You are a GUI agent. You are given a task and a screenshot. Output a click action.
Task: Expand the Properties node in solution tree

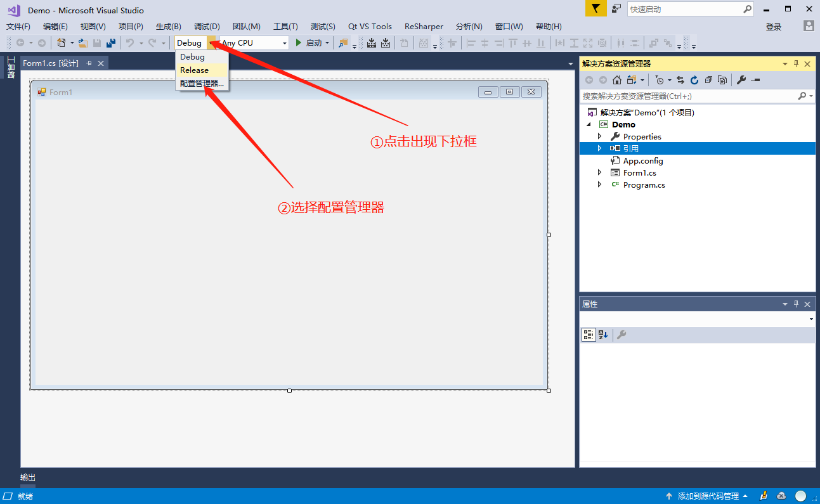599,136
